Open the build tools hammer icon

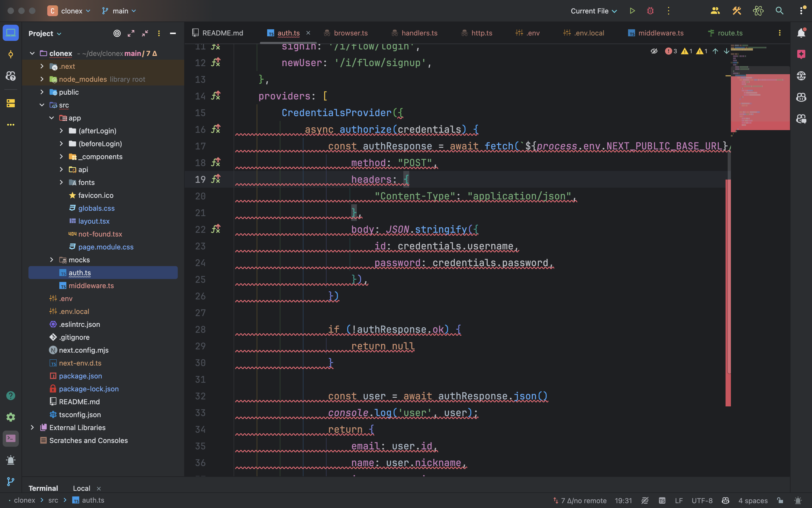[x=737, y=11]
